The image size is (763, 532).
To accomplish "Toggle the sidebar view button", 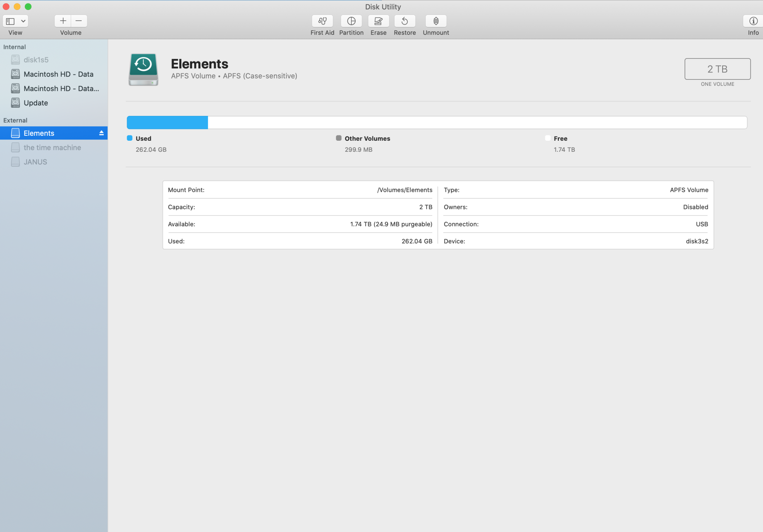I will (x=11, y=21).
